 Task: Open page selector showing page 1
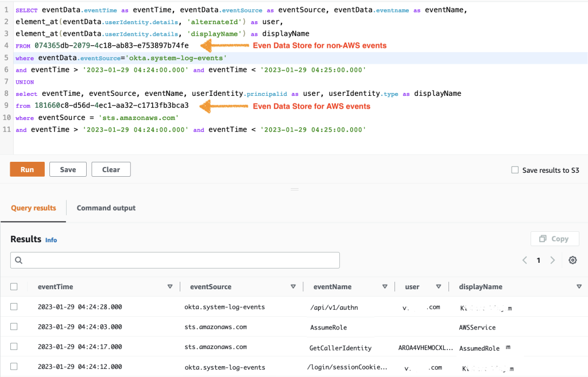pyautogui.click(x=538, y=260)
